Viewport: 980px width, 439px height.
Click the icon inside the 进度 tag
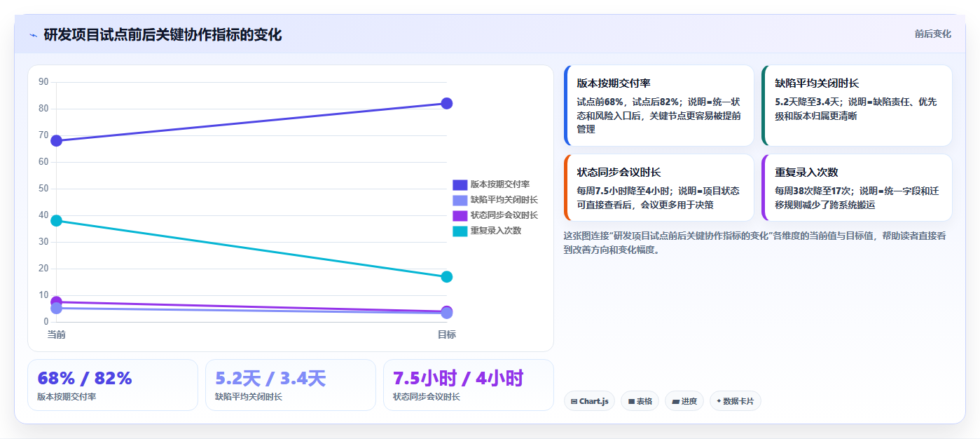point(675,402)
